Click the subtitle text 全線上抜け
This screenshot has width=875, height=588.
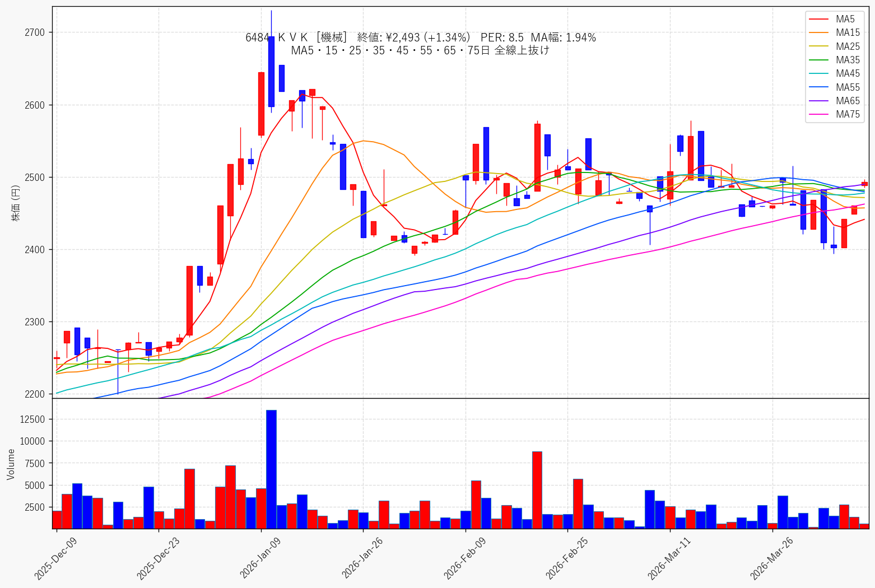point(522,50)
